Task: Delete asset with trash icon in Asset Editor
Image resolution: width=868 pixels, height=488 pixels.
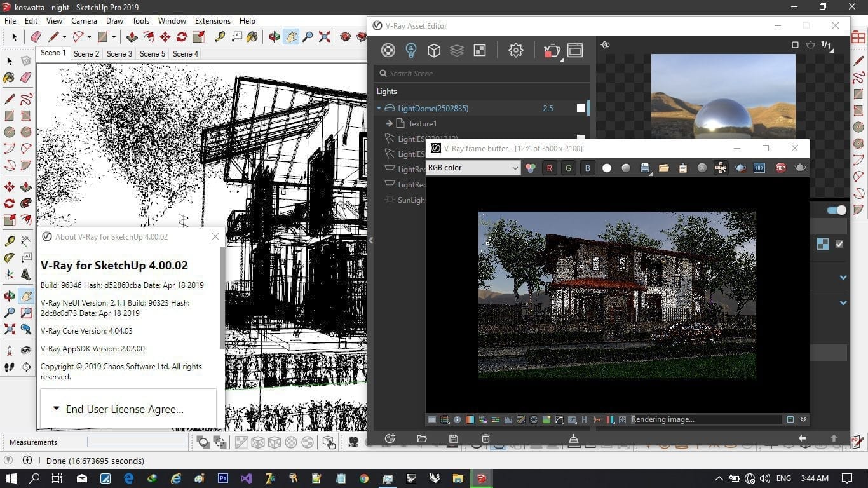Action: (485, 438)
